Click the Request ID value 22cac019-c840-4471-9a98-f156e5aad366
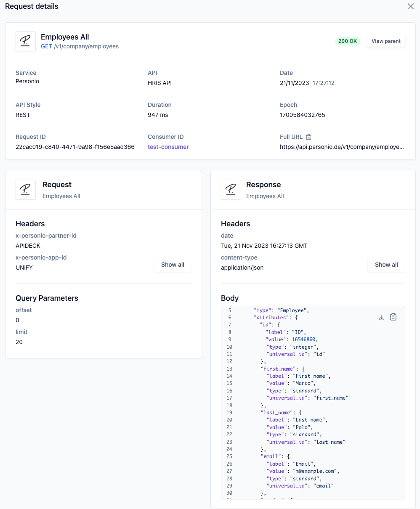The width and height of the screenshot is (420, 509). [75, 147]
